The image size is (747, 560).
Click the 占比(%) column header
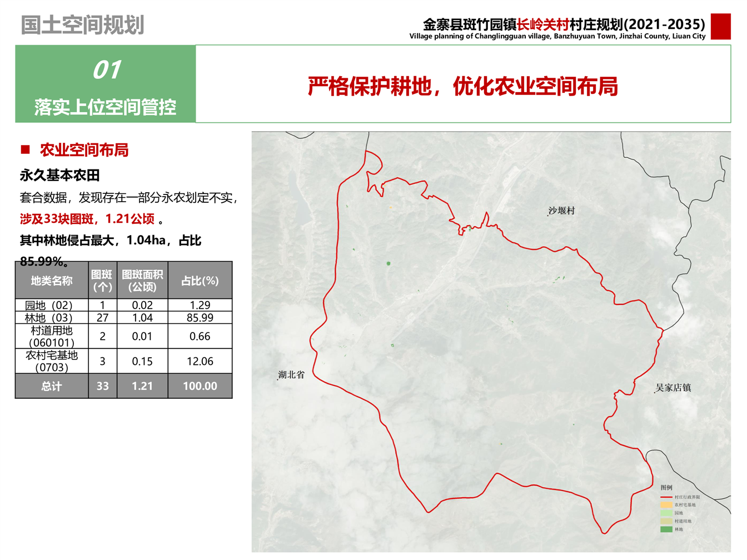click(200, 281)
